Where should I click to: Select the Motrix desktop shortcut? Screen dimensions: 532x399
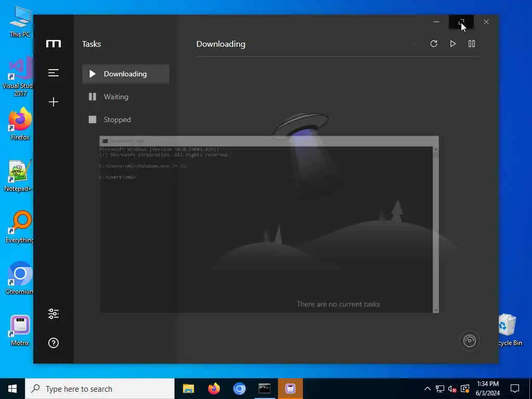click(20, 330)
